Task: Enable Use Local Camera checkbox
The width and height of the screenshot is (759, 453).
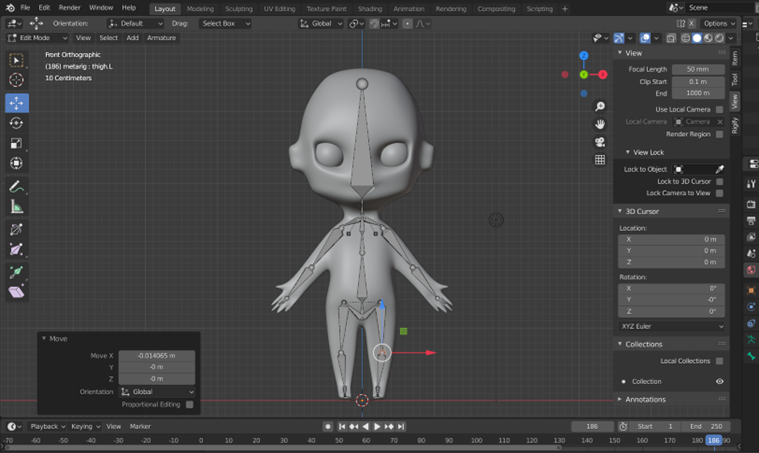Action: [719, 109]
